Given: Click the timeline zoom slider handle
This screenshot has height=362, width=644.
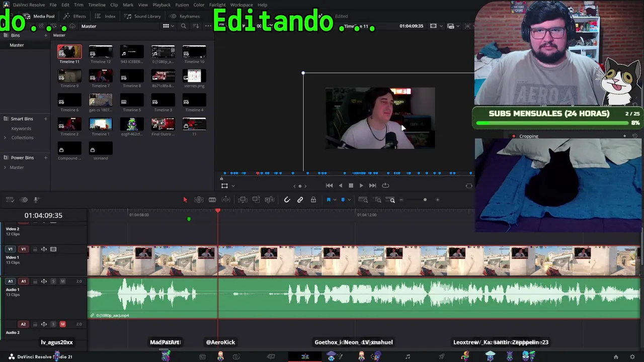Looking at the screenshot, I should pos(425,200).
